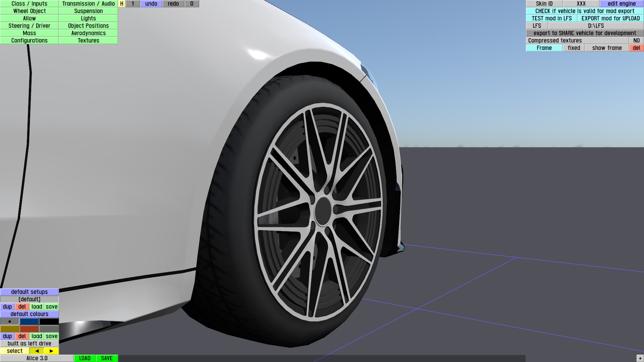Image resolution: width=644 pixels, height=362 pixels.
Task: Toggle the built as left drive option
Action: click(30, 344)
